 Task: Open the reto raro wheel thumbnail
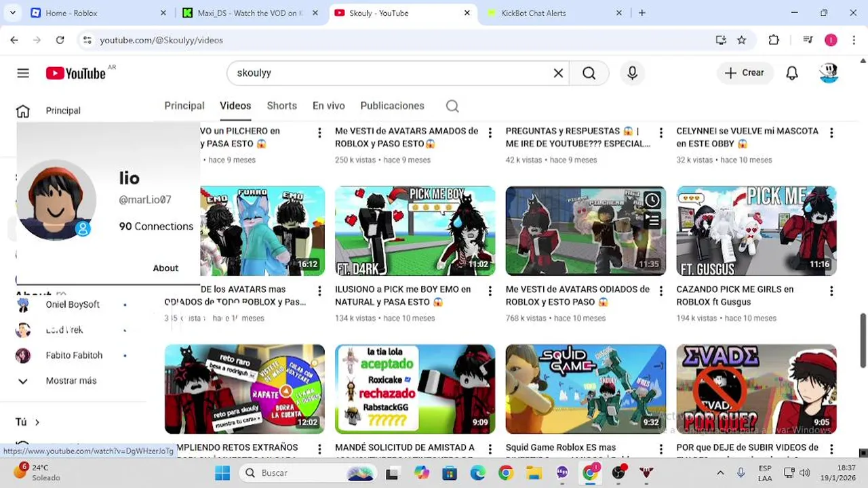[x=245, y=389]
